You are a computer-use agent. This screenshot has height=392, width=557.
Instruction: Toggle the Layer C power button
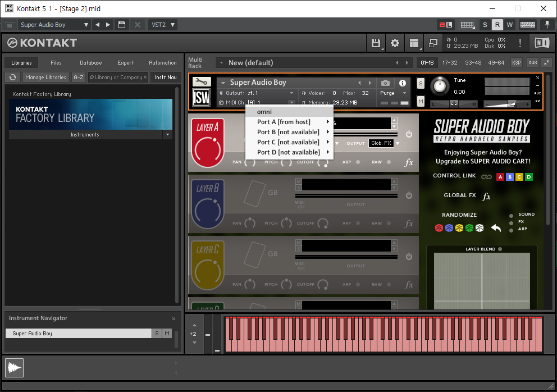tap(409, 256)
